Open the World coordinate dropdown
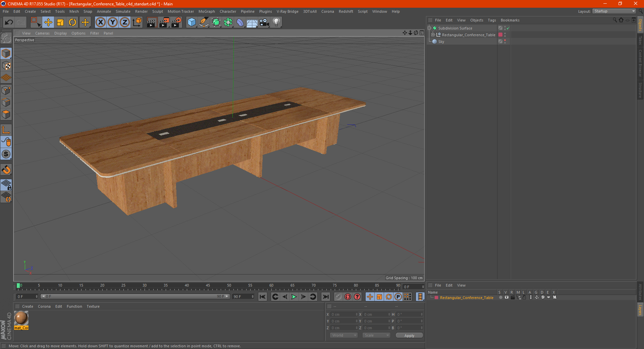 (x=344, y=335)
